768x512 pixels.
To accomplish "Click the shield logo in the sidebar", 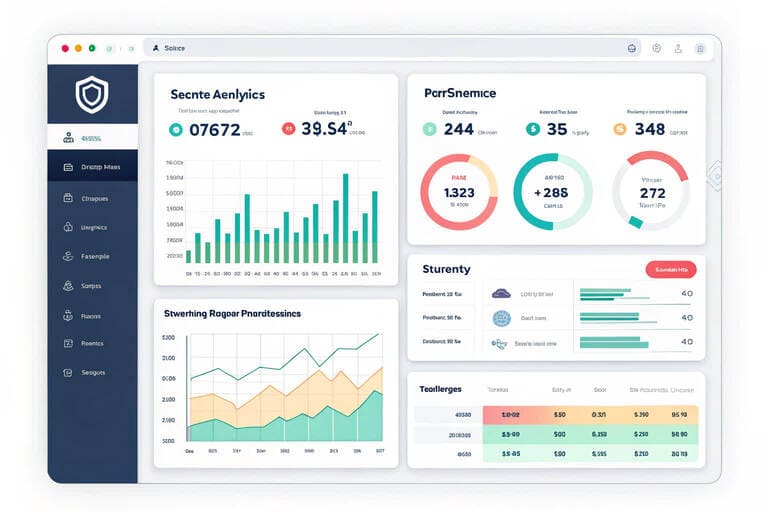I will [x=92, y=93].
